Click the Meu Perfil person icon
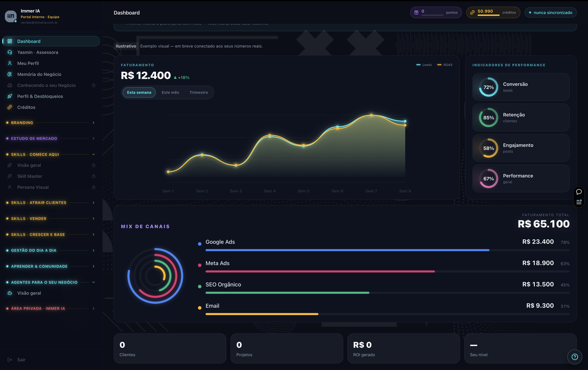The image size is (588, 370). pos(10,63)
